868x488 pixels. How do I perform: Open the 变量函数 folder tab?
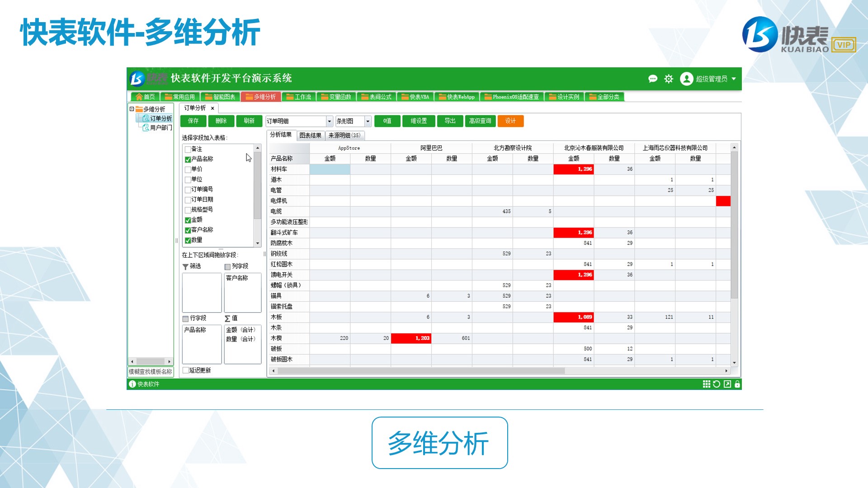click(336, 97)
